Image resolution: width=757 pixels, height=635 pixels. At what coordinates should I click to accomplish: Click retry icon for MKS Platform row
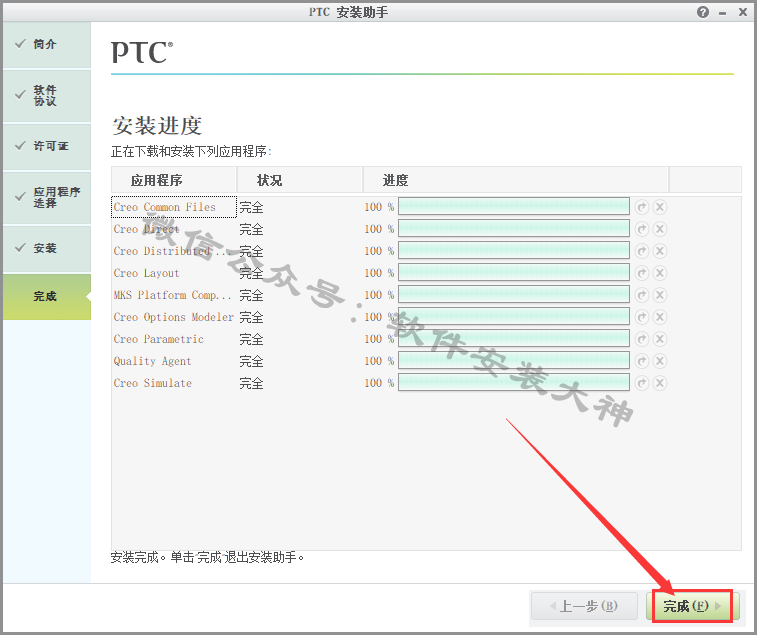[641, 295]
